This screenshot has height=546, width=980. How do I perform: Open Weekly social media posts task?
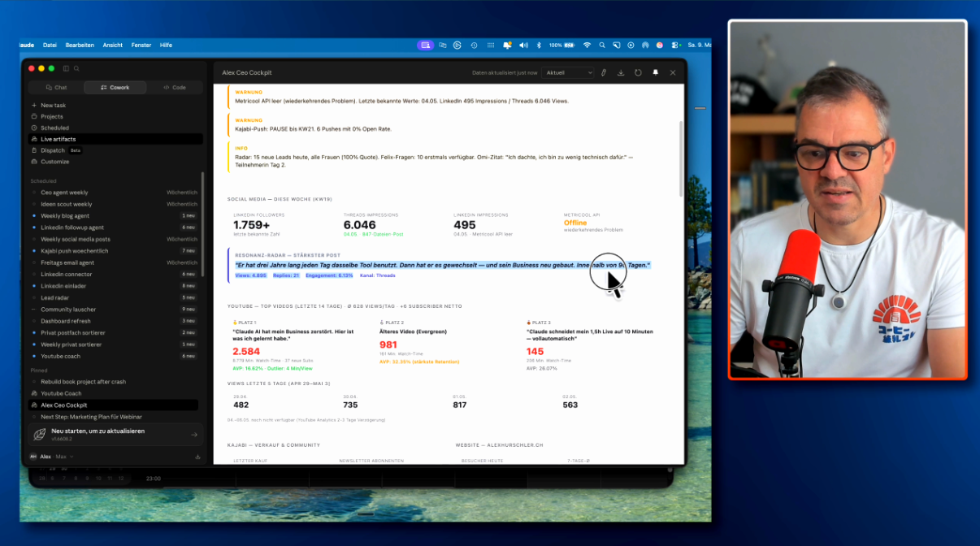[x=115, y=240]
